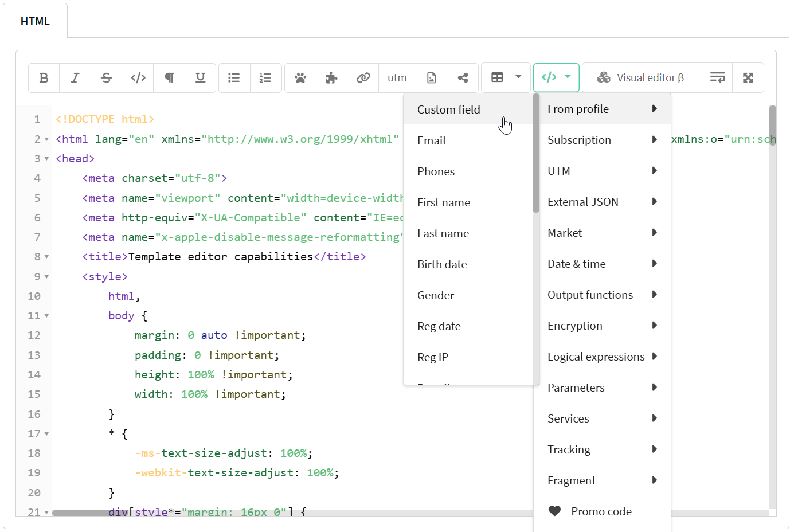Click the '<!DOCTYPE html>' code line
Viewport: 794px width, 532px height.
(x=105, y=119)
